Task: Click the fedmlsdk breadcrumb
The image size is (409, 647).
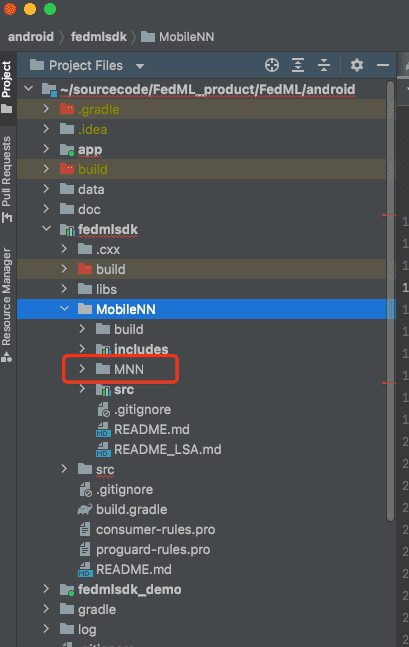Action: pos(99,37)
